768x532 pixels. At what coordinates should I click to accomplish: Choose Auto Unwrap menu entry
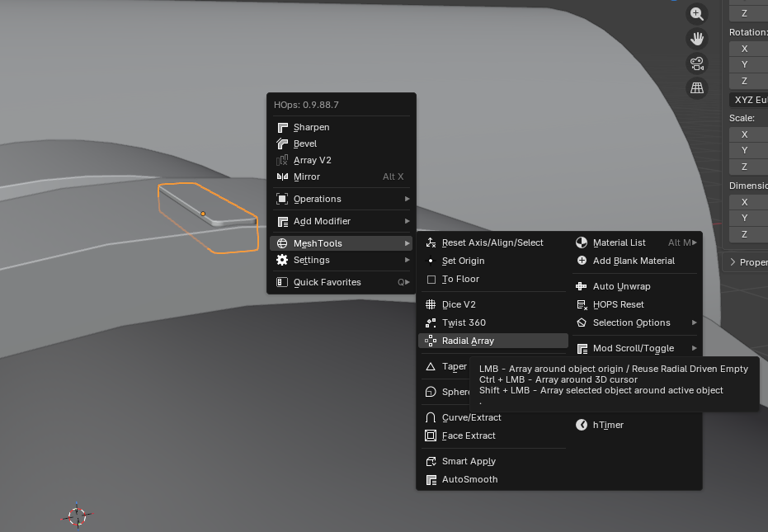coord(635,286)
